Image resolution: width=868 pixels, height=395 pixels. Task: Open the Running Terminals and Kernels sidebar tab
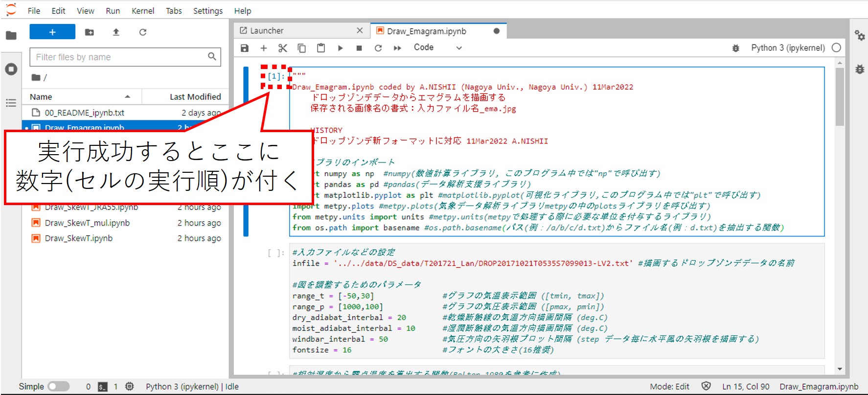click(11, 69)
